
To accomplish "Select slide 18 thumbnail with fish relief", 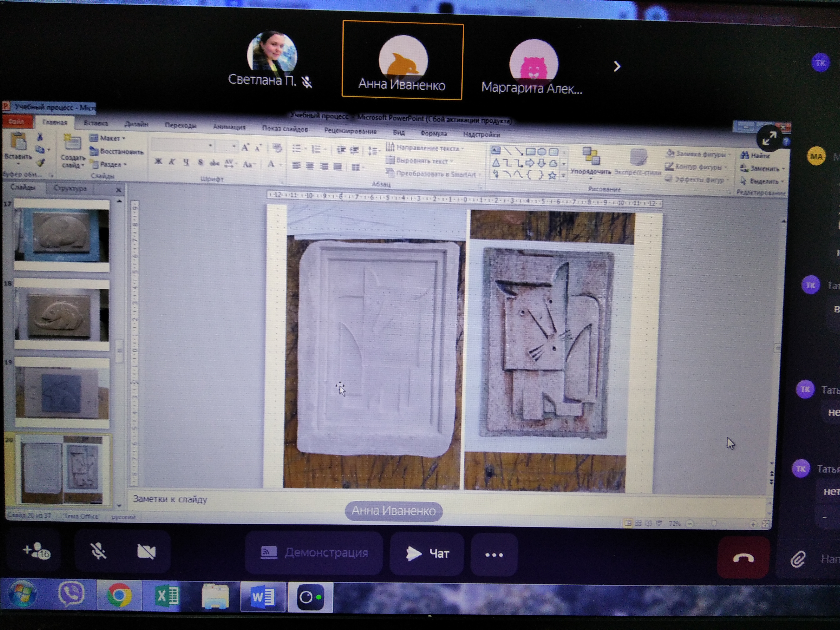I will 61,314.
